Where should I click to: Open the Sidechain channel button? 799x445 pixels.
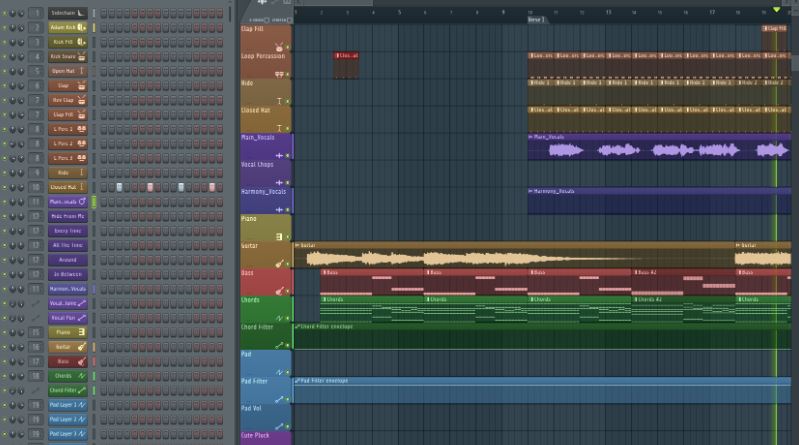tap(68, 13)
